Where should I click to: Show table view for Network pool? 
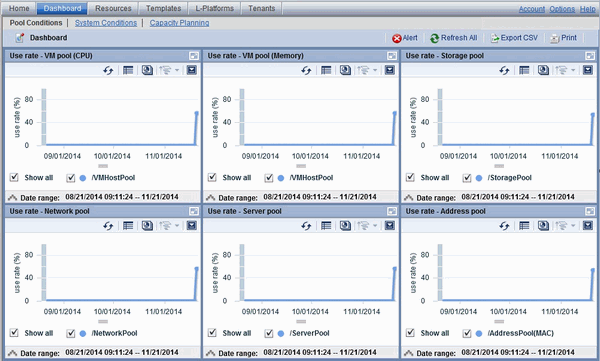[128, 225]
